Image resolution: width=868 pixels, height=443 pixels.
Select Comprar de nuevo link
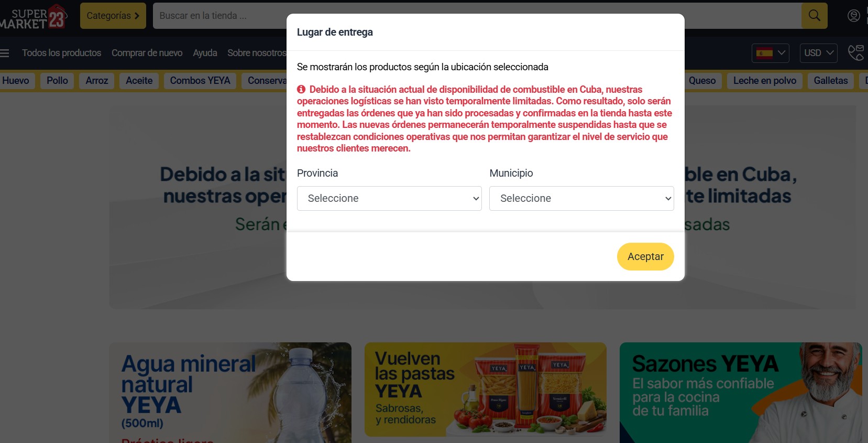click(x=147, y=53)
